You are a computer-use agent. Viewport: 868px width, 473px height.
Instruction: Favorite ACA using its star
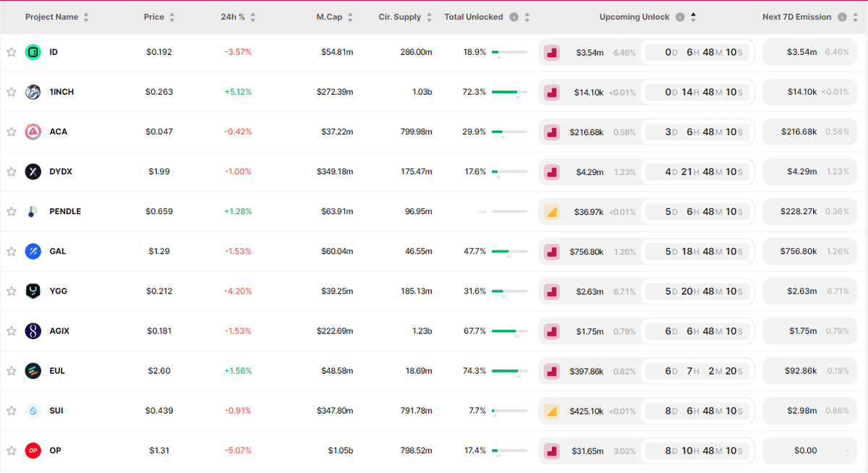pos(12,132)
